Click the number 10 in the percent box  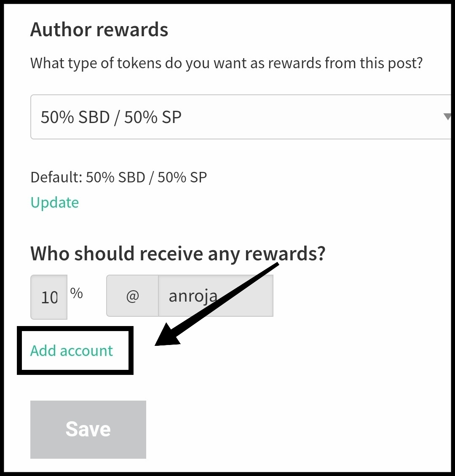pos(49,297)
